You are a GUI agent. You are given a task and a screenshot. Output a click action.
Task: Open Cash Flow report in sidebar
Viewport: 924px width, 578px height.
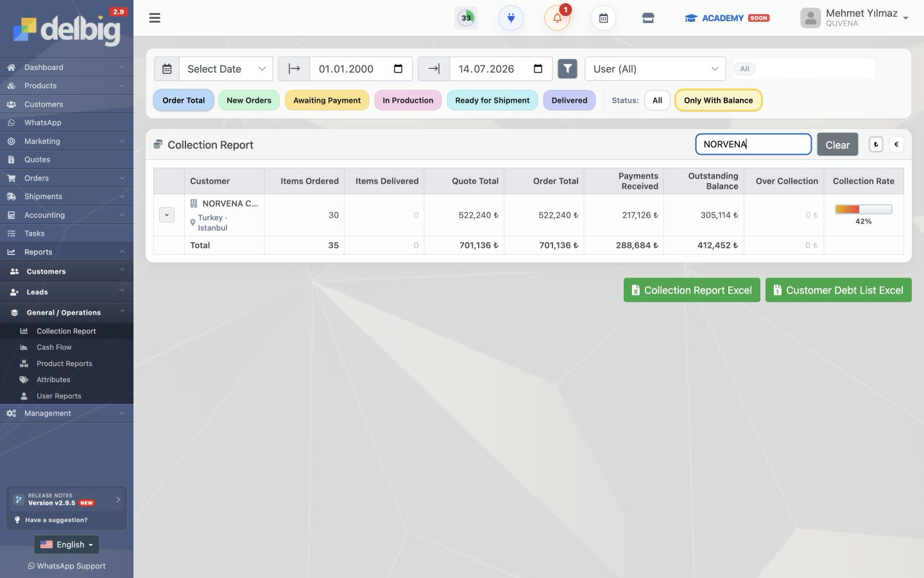click(x=54, y=347)
